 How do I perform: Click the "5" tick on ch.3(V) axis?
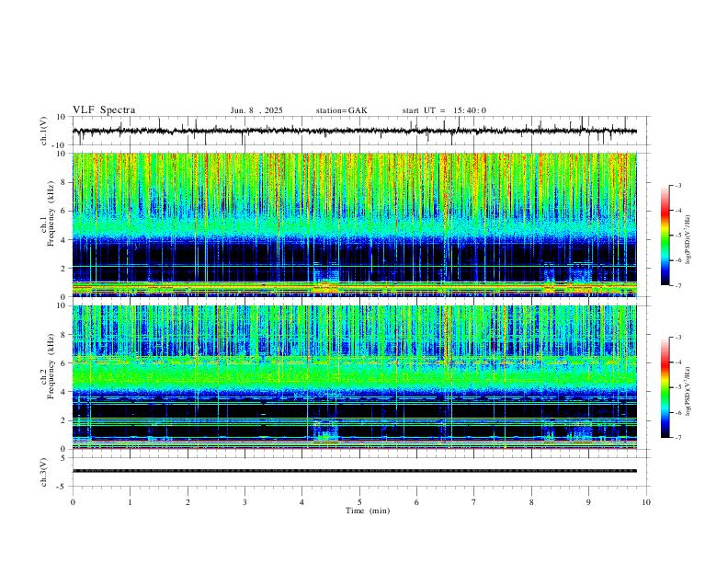[63, 458]
